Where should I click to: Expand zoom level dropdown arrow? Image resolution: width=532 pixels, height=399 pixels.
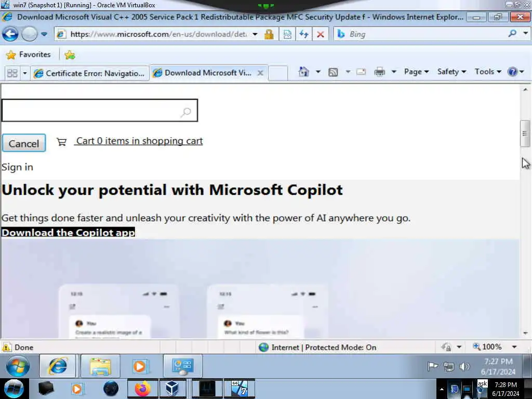514,347
